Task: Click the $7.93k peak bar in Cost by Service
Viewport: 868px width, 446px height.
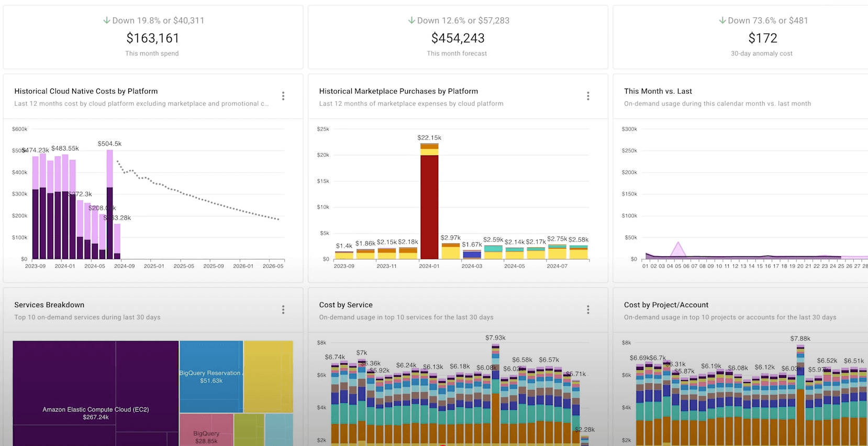Action: pos(495,394)
